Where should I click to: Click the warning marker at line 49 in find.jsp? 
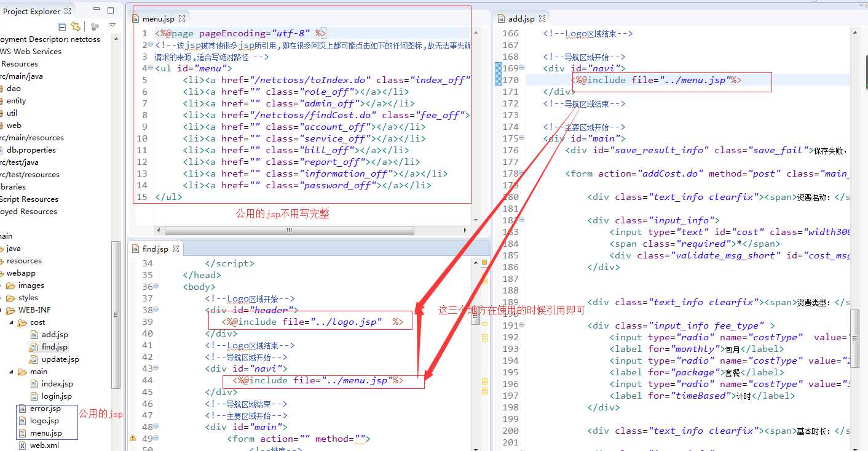[132, 439]
